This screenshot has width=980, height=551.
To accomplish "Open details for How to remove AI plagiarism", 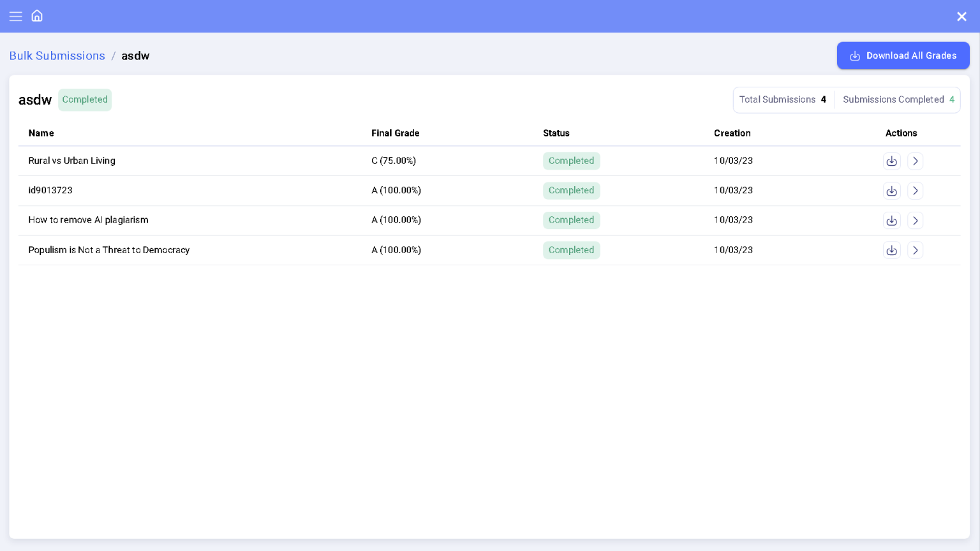I will tap(915, 220).
